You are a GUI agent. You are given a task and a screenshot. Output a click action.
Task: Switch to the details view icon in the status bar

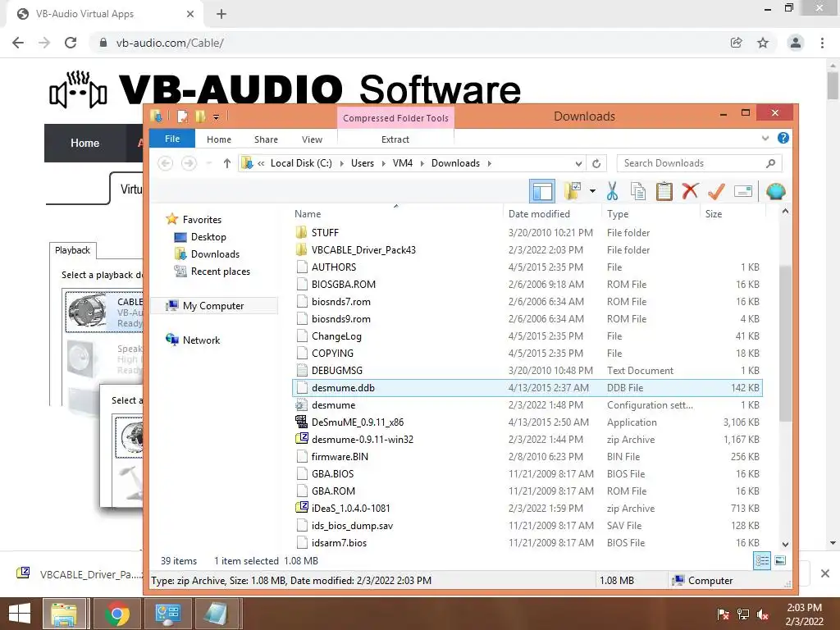(x=762, y=561)
